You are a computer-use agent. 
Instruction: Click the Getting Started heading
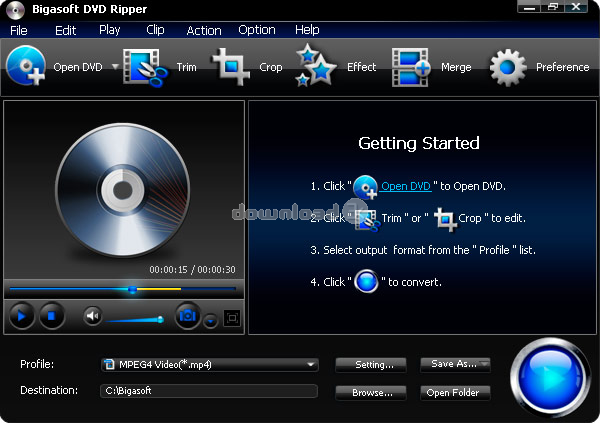(x=419, y=144)
